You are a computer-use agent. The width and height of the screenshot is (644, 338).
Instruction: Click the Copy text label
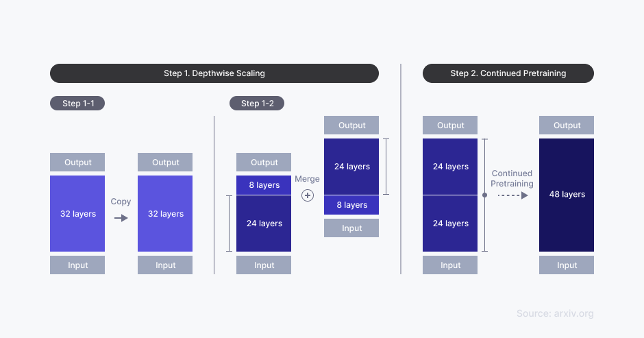point(121,202)
